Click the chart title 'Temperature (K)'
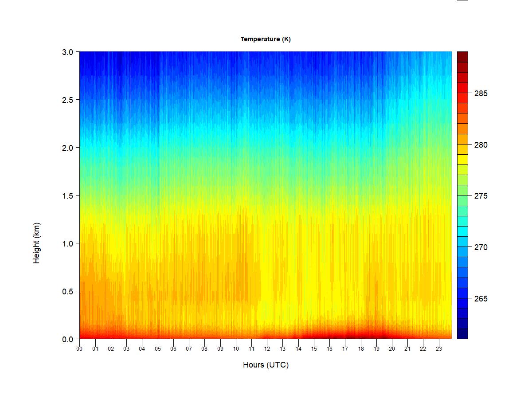This screenshot has height=399, width=532. [266, 39]
